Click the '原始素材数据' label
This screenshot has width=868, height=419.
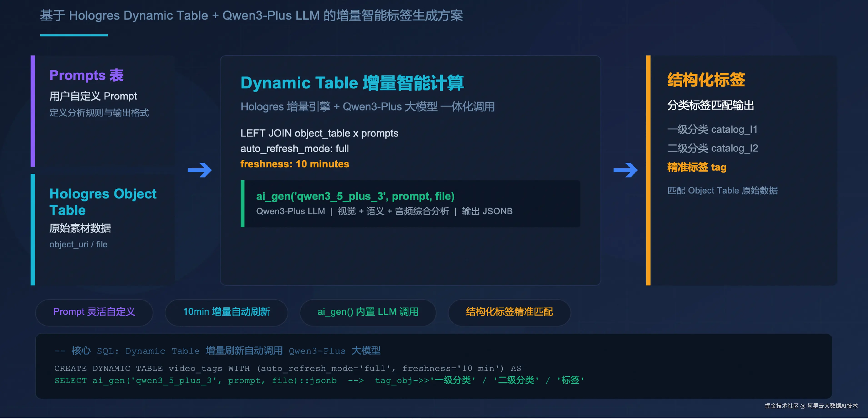pyautogui.click(x=80, y=228)
